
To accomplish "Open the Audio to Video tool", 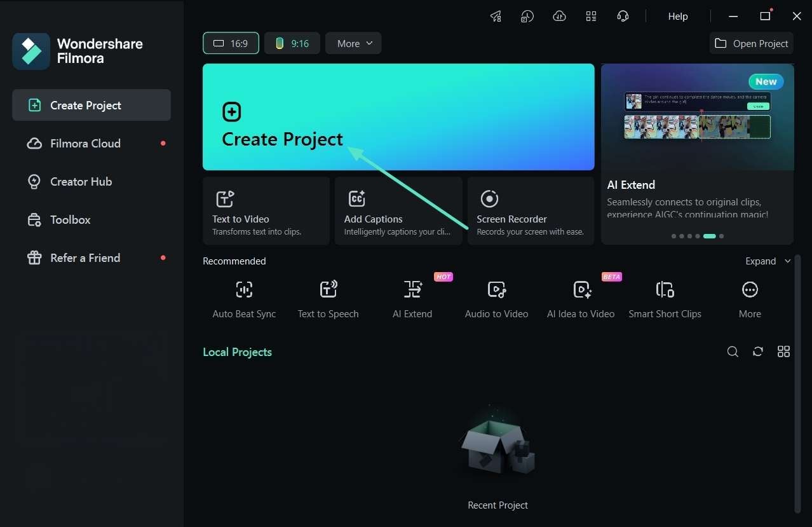I will click(496, 299).
